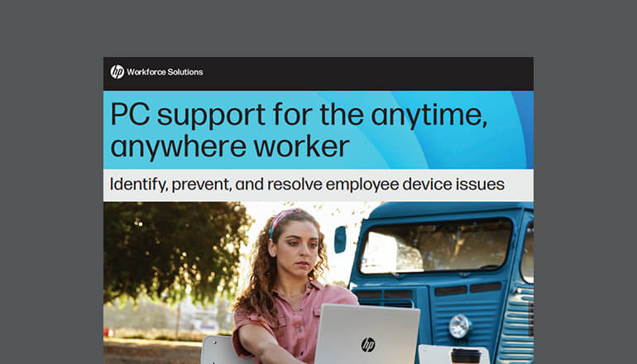The height and width of the screenshot is (364, 637).
Task: Click the tree in the photo
Action: 175,250
